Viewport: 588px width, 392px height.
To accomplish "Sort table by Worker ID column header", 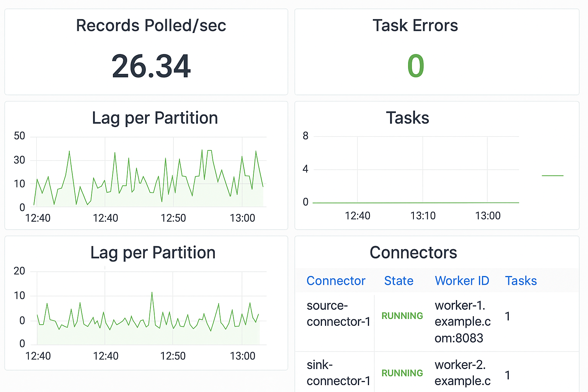I will (x=462, y=281).
